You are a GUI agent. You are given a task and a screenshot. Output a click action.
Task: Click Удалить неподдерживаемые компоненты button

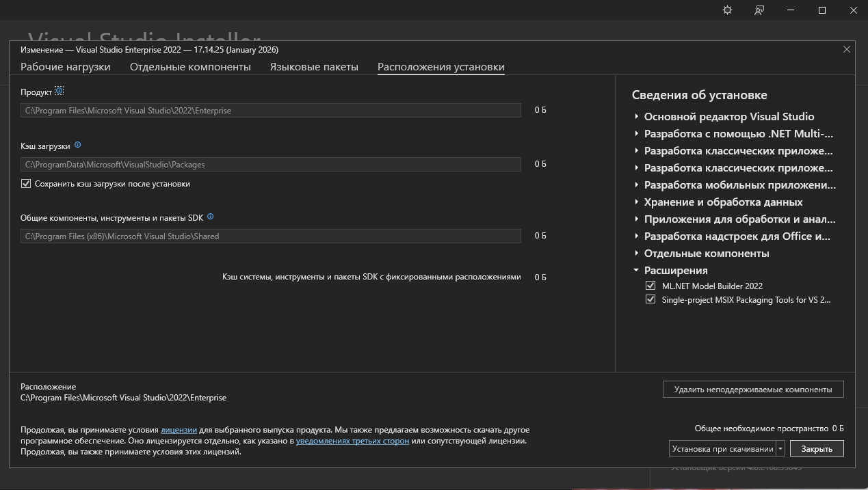(752, 390)
